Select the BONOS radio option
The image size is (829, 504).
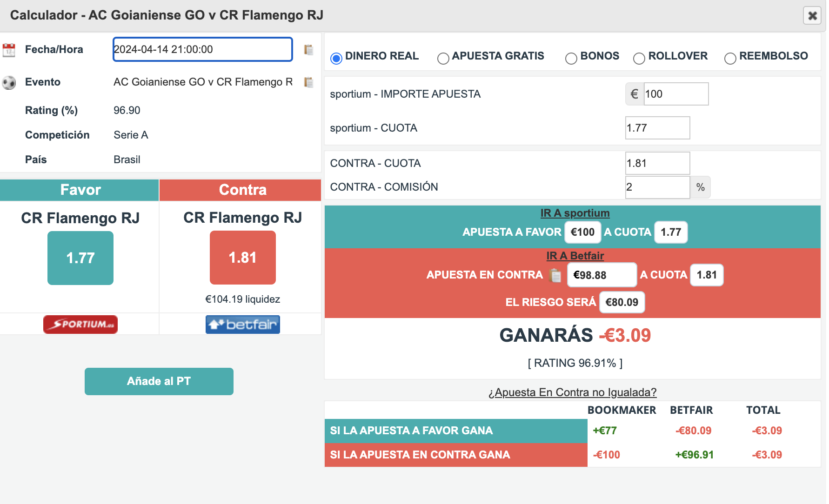(x=571, y=58)
